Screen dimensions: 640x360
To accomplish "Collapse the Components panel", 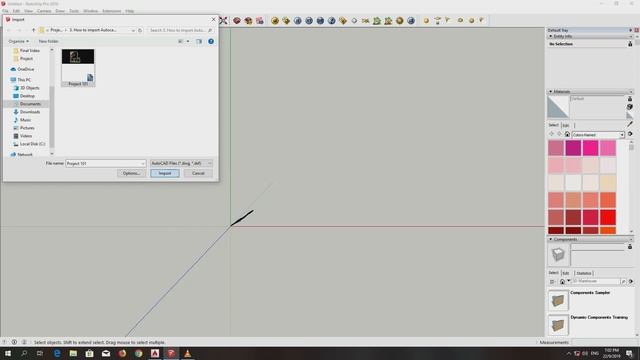I will pyautogui.click(x=551, y=239).
